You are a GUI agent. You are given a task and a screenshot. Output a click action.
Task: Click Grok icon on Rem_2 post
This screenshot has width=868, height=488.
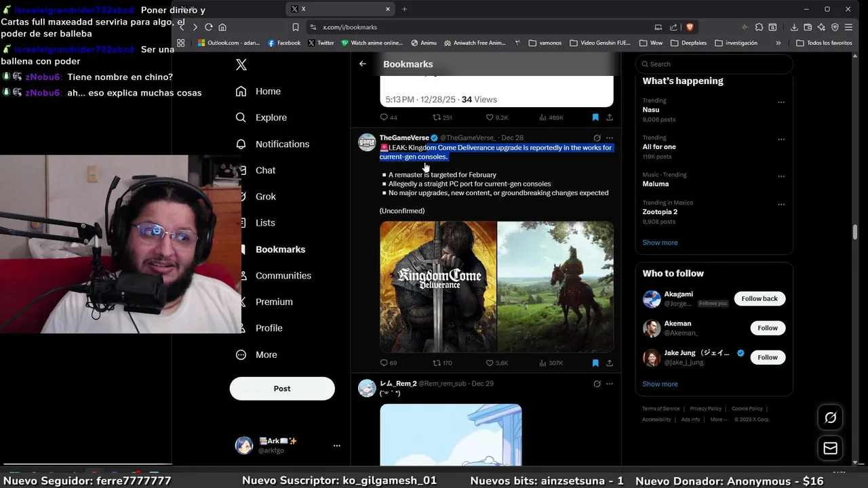pos(597,384)
